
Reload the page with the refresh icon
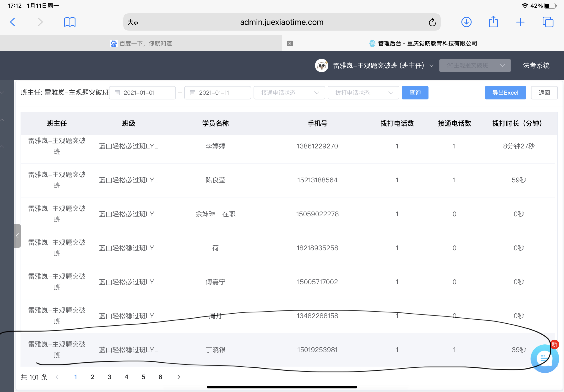432,22
